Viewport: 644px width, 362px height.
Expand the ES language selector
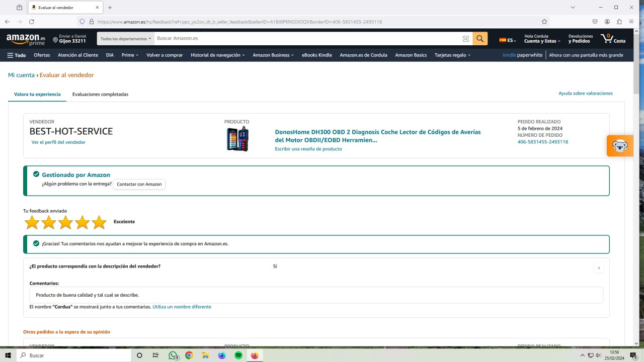[507, 40]
